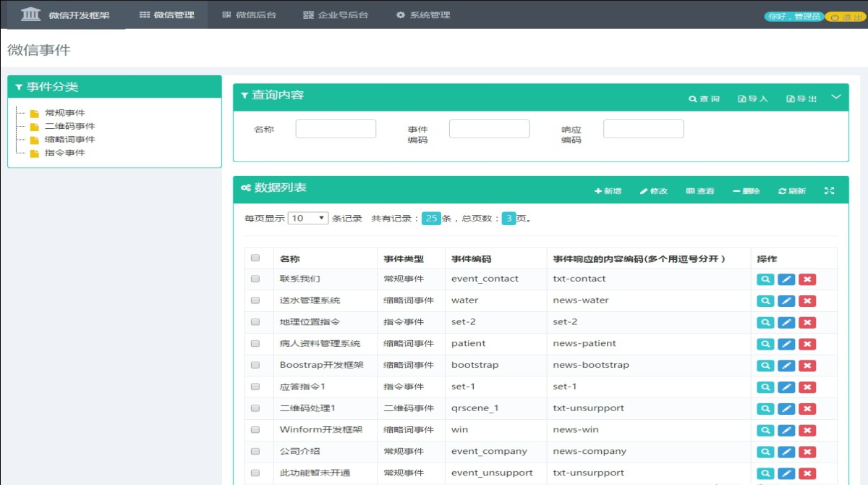Click the 微信开发框架 building logo icon
The image size is (868, 485).
[x=30, y=14]
